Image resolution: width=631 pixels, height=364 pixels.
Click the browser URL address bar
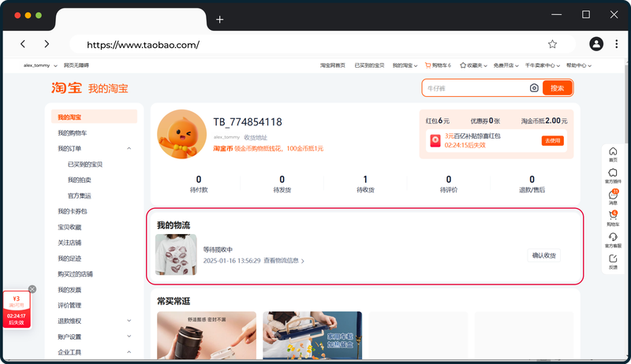[322, 44]
